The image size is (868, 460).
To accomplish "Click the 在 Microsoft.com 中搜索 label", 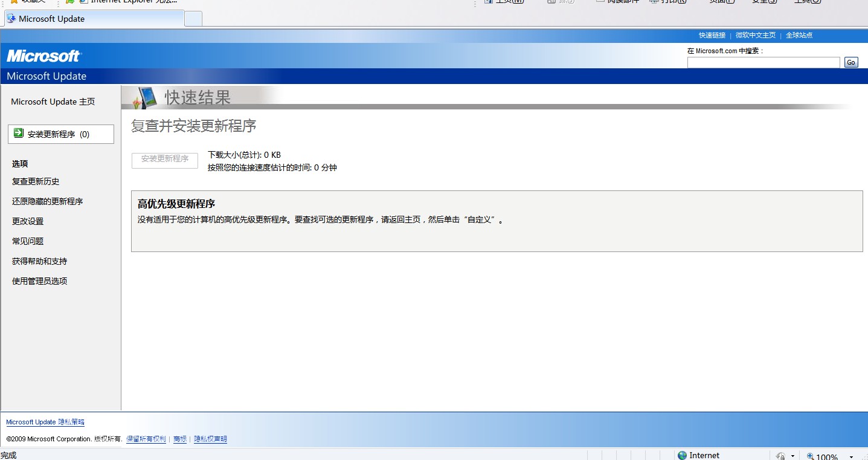I will [725, 51].
